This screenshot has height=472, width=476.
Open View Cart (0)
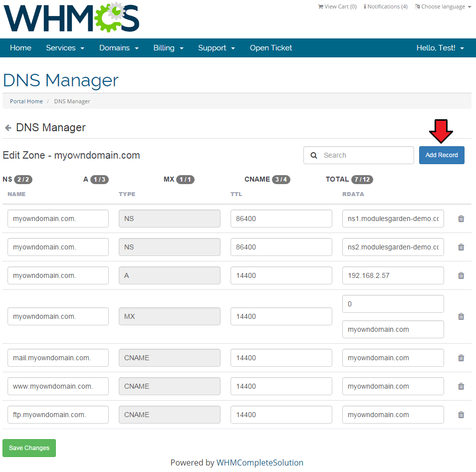337,6
